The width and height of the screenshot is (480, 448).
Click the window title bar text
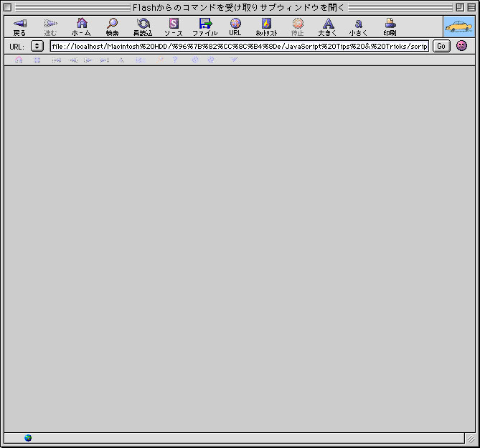coord(238,8)
